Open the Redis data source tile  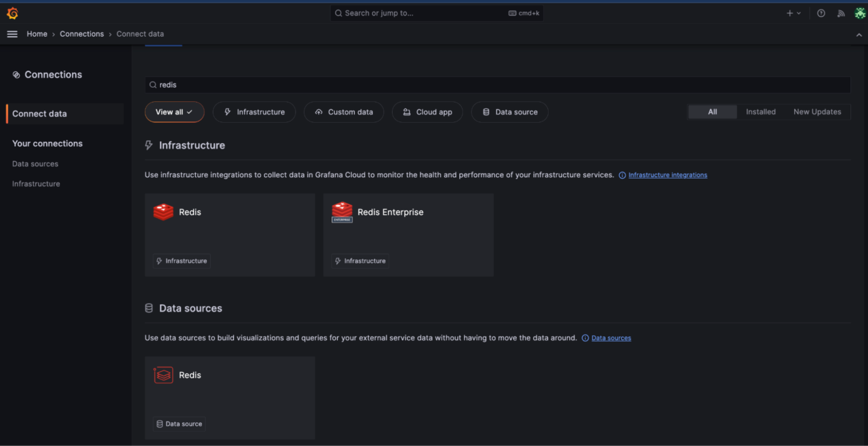229,397
